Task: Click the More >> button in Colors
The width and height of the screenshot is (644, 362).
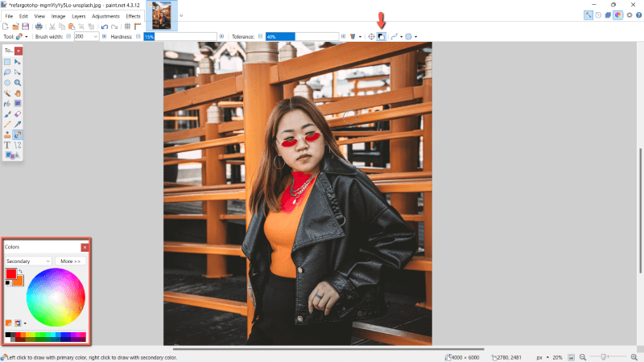Action: pos(71,261)
